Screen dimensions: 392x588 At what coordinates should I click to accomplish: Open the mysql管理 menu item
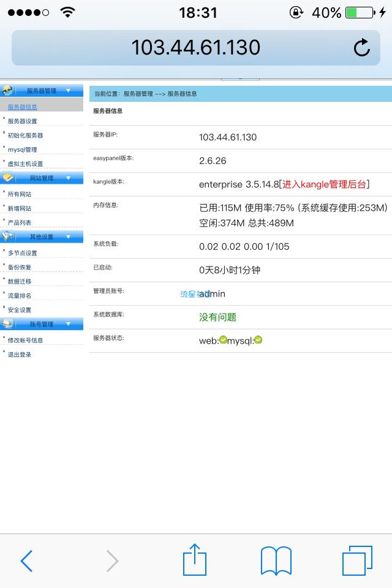tap(23, 149)
